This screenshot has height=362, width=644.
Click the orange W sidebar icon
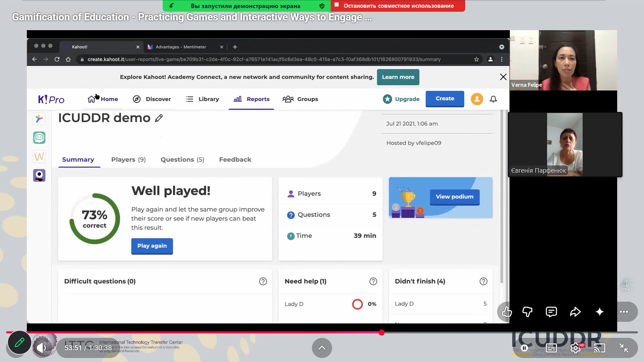click(x=39, y=157)
